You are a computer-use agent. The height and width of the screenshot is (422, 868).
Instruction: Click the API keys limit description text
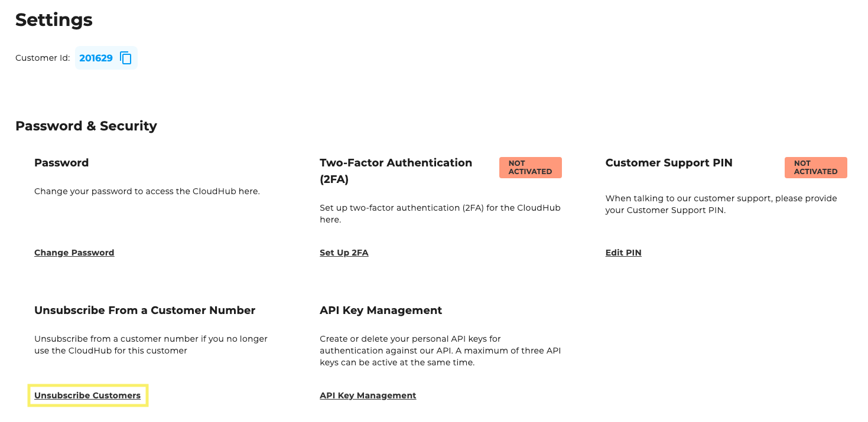click(440, 351)
